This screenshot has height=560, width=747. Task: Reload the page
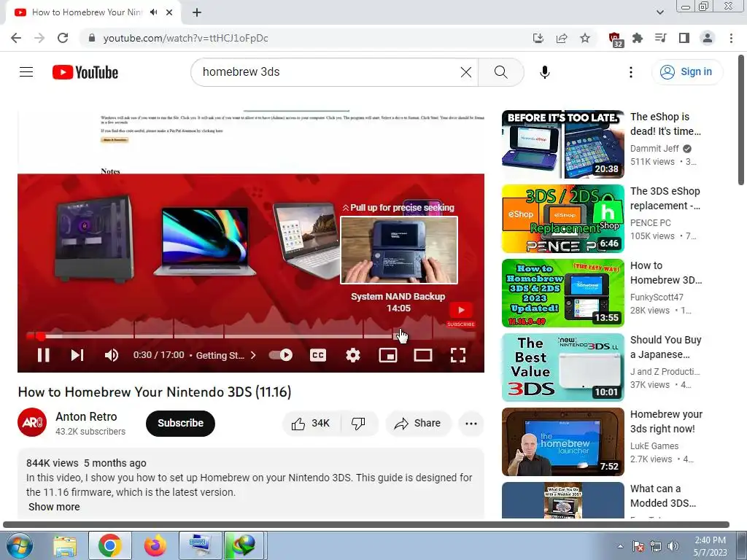[63, 38]
